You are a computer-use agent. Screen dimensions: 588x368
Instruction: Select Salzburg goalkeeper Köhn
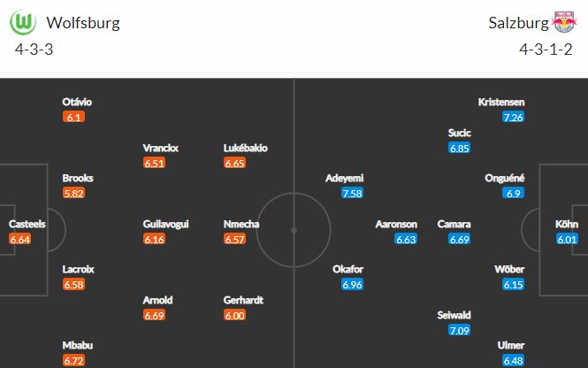(567, 224)
